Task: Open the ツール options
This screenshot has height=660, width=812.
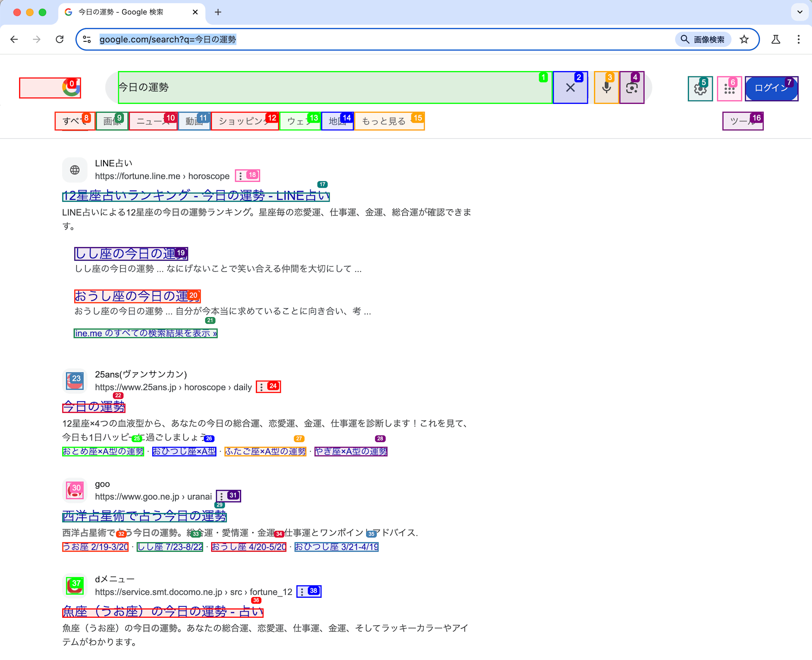Action: point(743,121)
